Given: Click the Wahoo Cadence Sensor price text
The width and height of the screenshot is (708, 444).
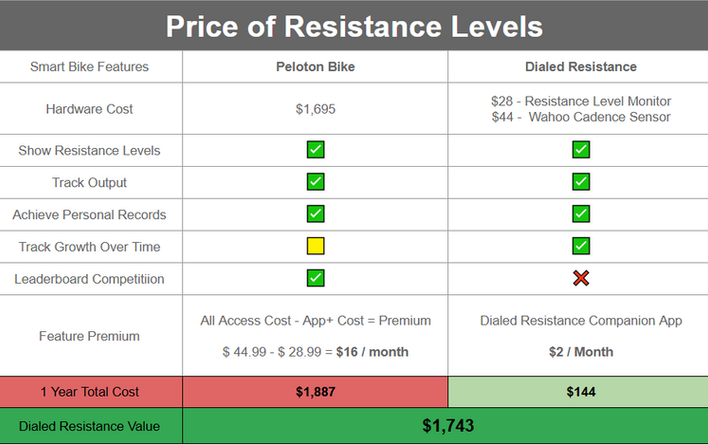Looking at the screenshot, I should coord(581,117).
